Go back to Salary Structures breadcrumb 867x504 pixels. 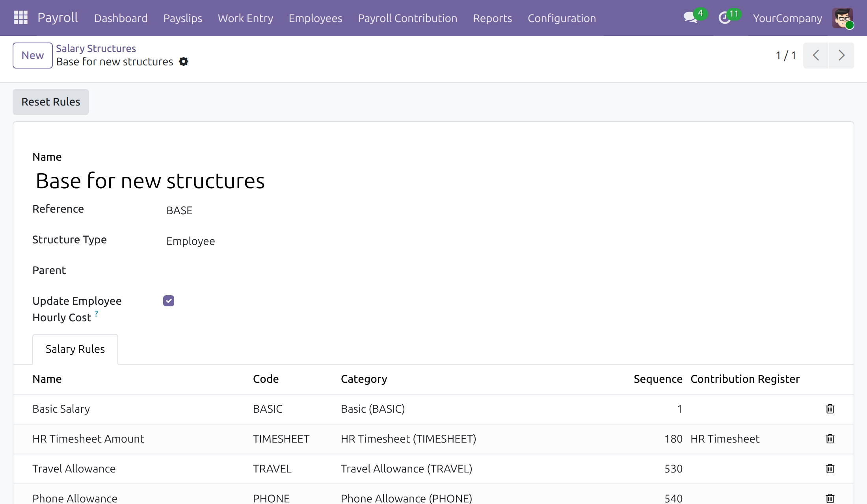[96, 48]
